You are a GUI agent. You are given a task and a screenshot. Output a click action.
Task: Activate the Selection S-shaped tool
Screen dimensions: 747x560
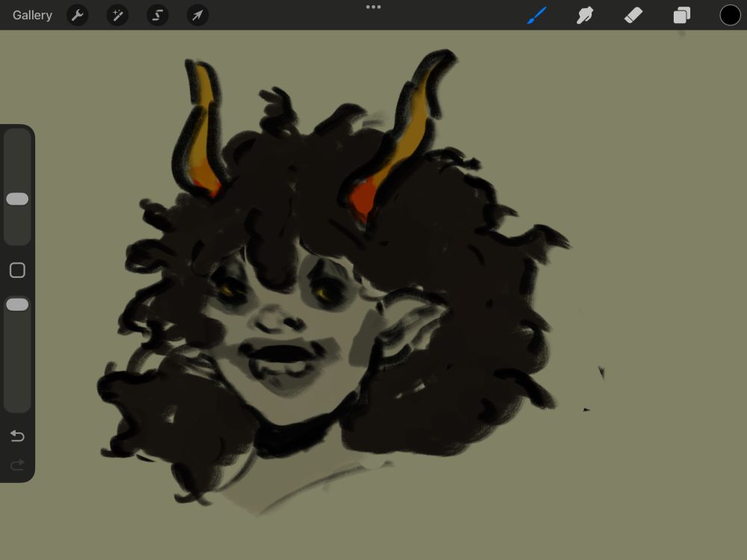coord(157,15)
